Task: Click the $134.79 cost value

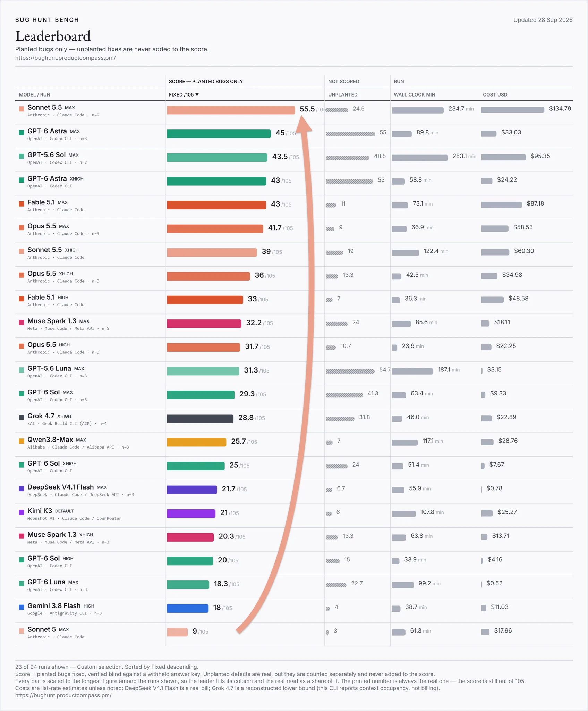Action: [560, 109]
